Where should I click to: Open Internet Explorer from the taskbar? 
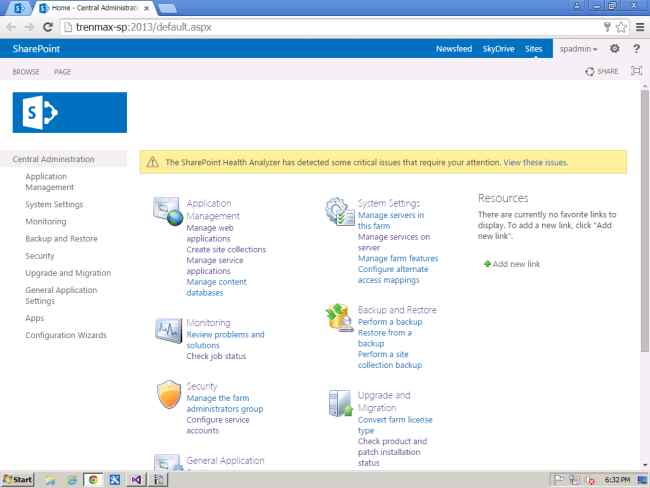coord(72,480)
